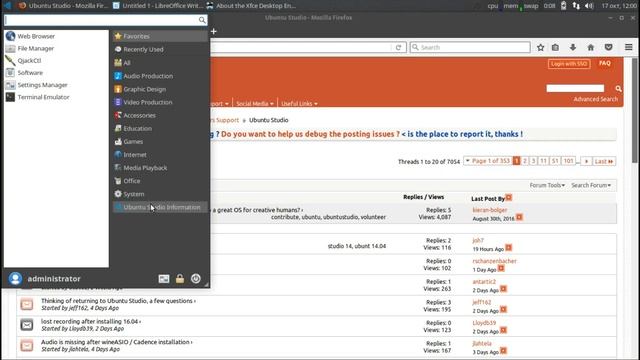Go to Firefox home page icon

pos(591,47)
